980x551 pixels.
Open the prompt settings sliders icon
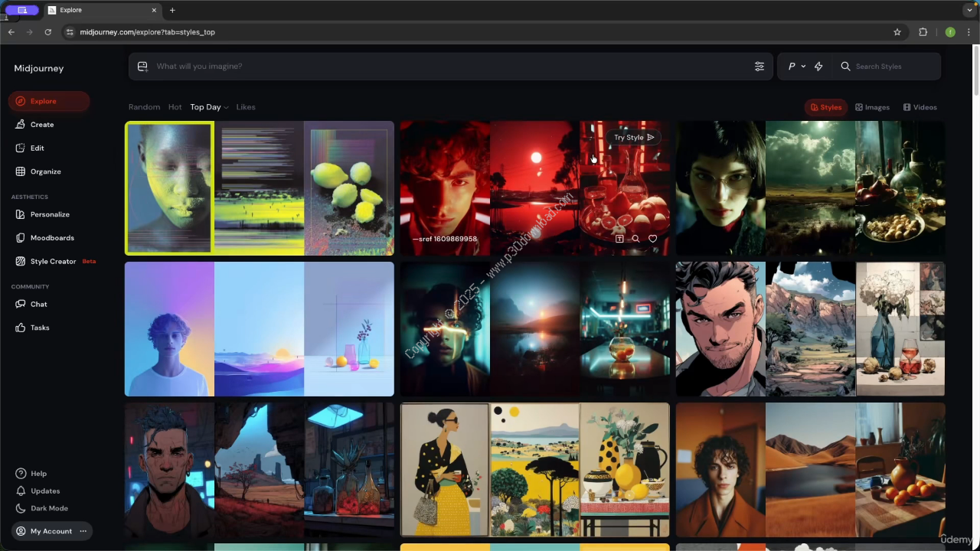click(759, 67)
